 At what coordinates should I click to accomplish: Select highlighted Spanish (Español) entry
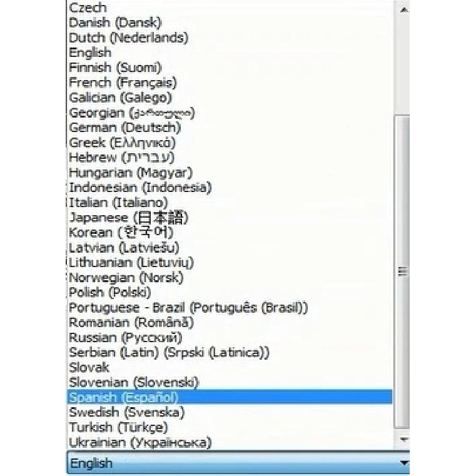(x=230, y=397)
